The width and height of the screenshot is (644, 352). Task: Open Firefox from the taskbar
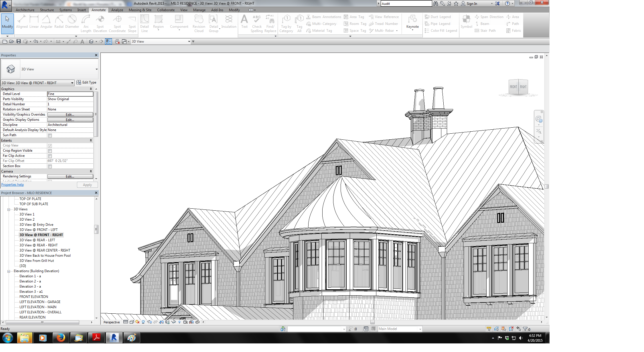click(61, 338)
